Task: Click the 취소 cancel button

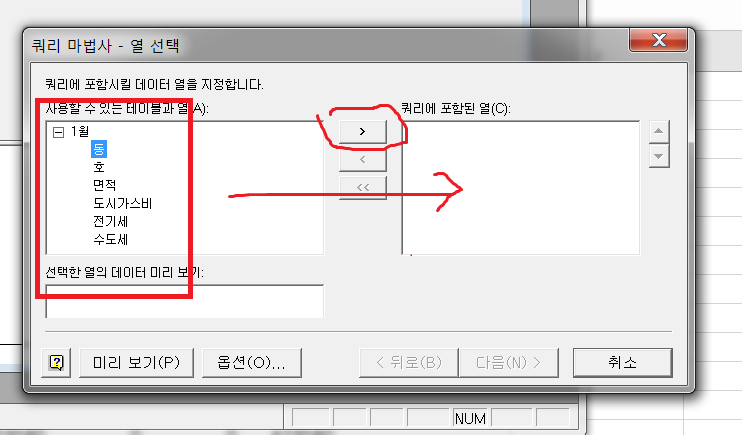Action: pos(622,363)
